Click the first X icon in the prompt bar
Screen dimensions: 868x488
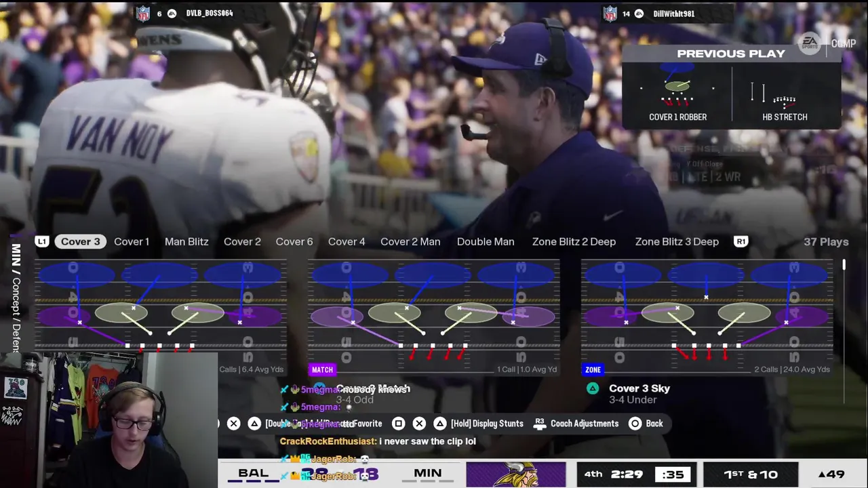click(233, 423)
